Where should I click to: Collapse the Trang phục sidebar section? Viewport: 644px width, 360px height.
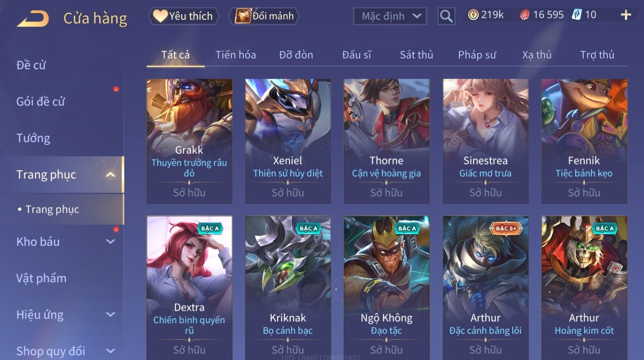[x=110, y=174]
